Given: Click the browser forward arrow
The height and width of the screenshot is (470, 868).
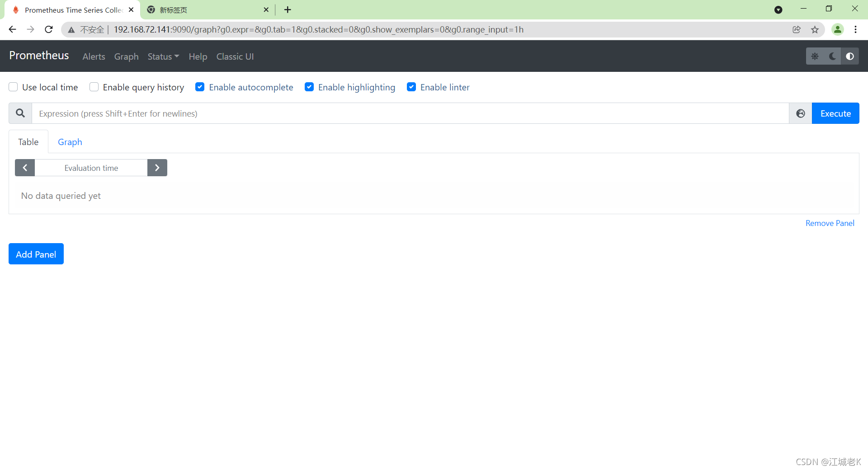Looking at the screenshot, I should click(30, 29).
